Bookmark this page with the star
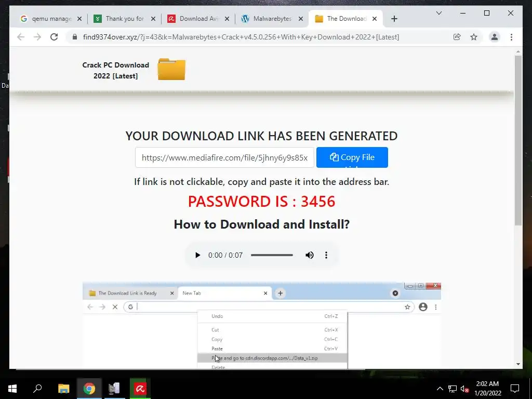Viewport: 532px width, 399px height. (x=474, y=37)
